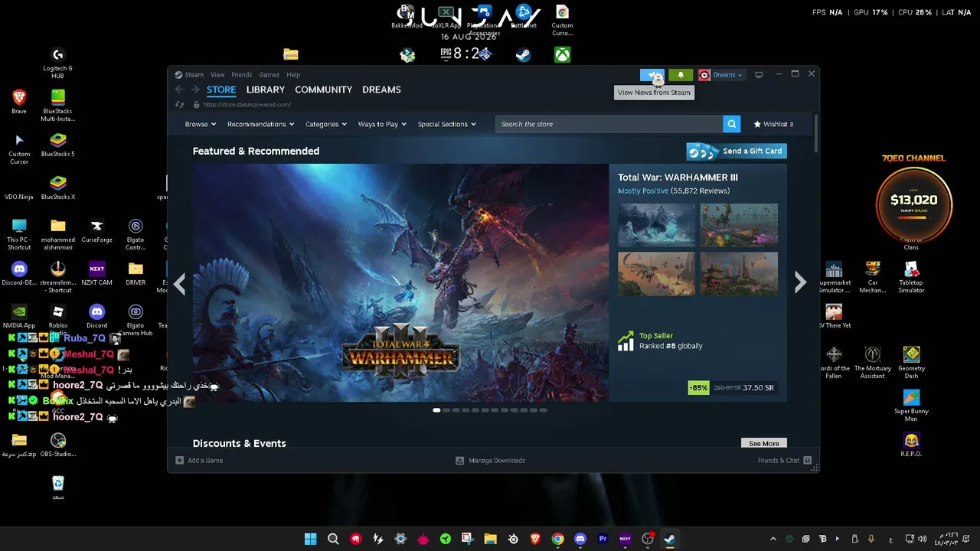Click the Steam back navigation arrow
980x551 pixels.
coord(179,90)
